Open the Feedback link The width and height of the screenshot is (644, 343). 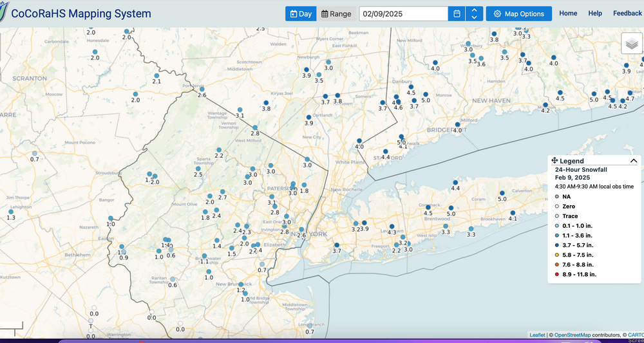[x=627, y=13]
